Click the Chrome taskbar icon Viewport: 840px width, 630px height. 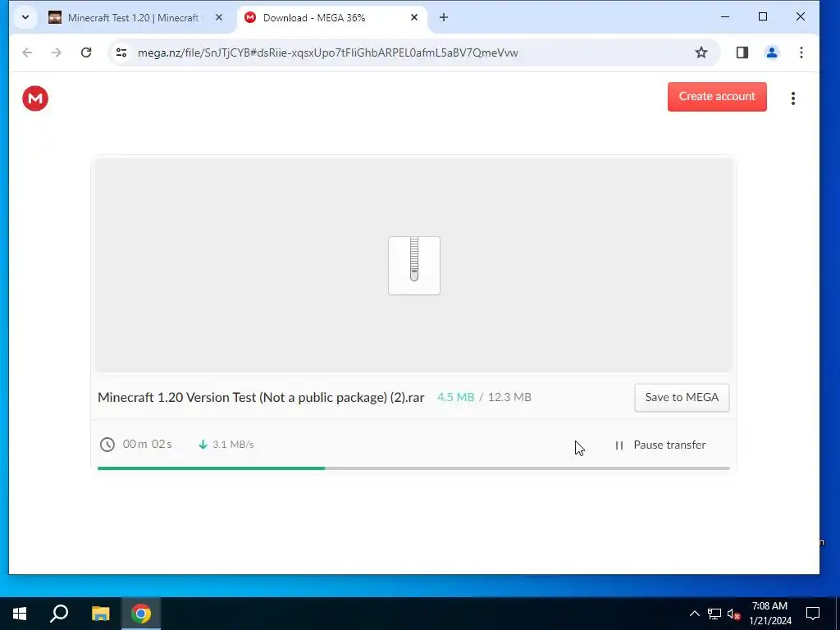pyautogui.click(x=141, y=614)
